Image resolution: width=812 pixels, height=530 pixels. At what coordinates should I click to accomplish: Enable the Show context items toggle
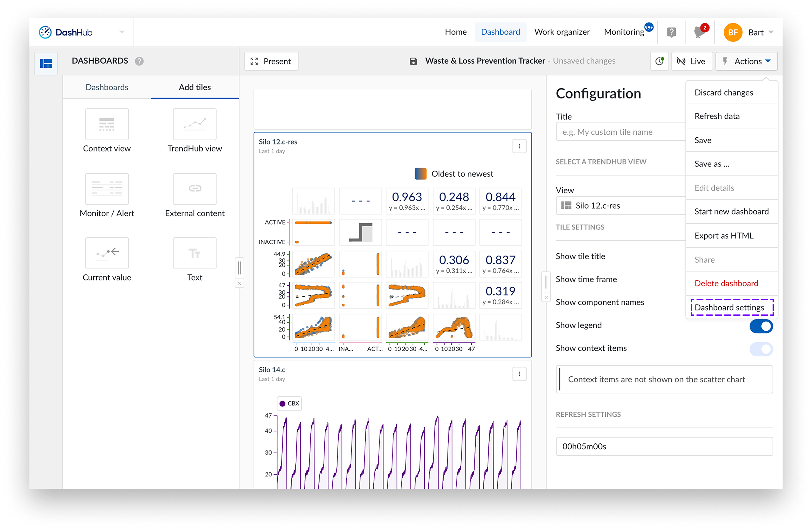(761, 349)
